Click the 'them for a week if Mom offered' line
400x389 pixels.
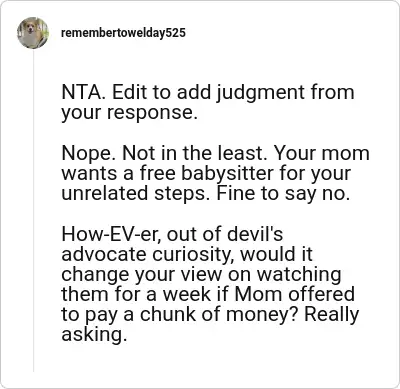pyautogui.click(x=208, y=294)
